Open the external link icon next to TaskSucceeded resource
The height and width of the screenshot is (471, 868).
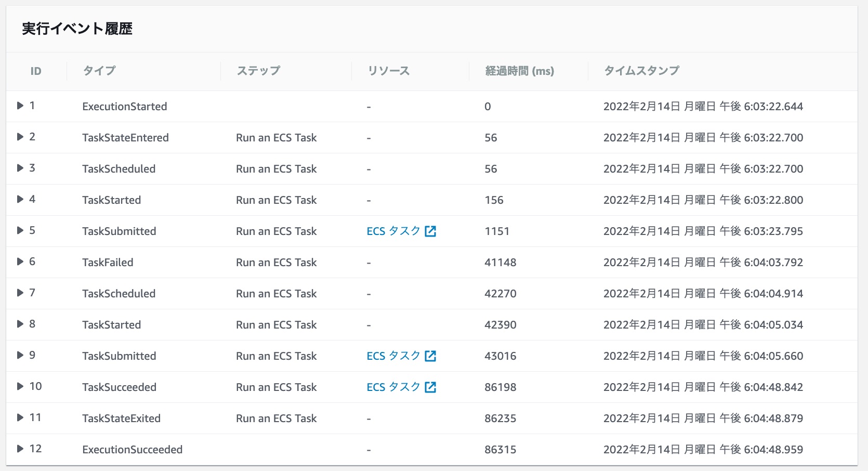point(430,387)
